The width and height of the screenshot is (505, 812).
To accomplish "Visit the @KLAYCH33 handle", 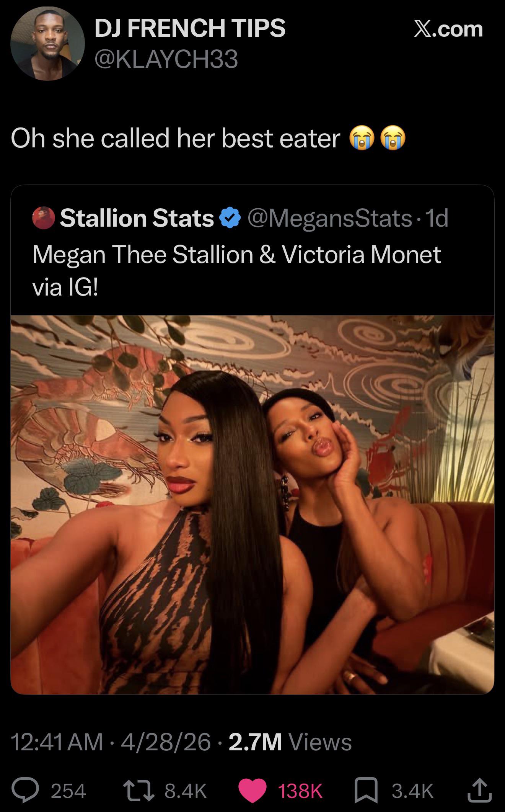I will tap(166, 59).
